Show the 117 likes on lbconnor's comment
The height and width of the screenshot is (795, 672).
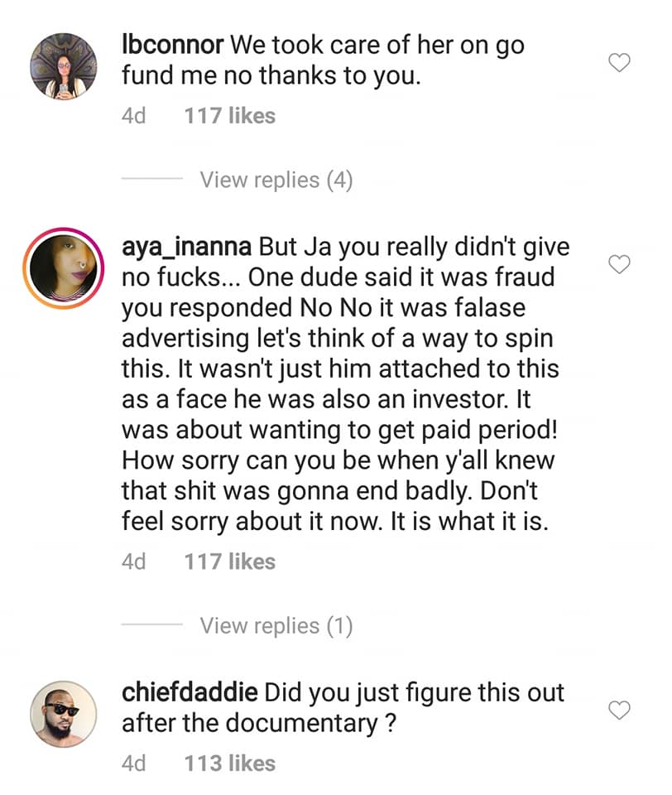[229, 116]
